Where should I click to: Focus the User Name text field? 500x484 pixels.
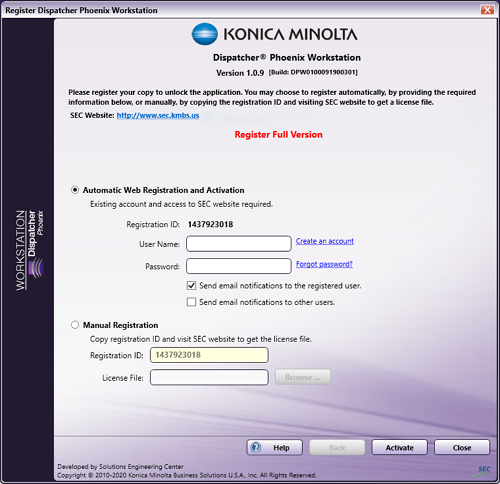pyautogui.click(x=239, y=244)
